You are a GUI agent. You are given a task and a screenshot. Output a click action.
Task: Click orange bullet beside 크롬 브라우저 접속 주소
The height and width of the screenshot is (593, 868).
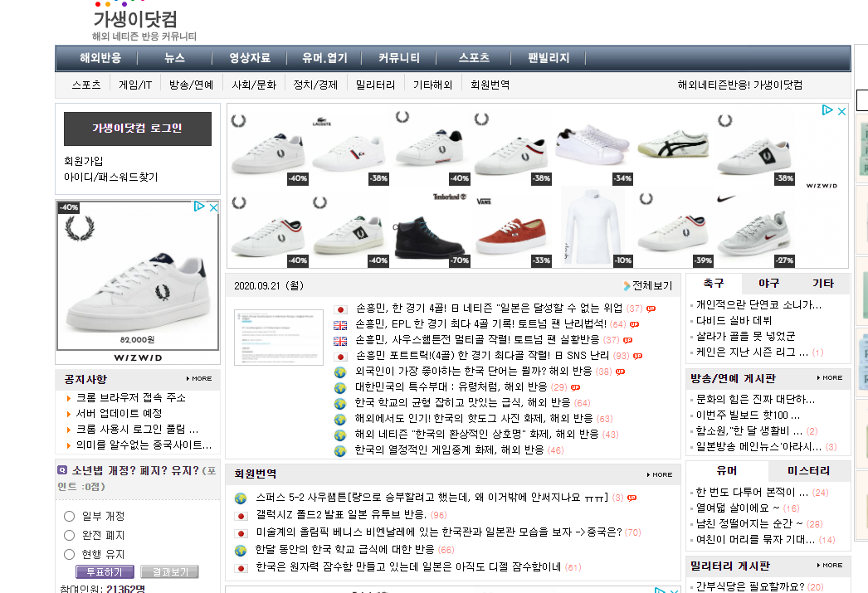coord(69,398)
